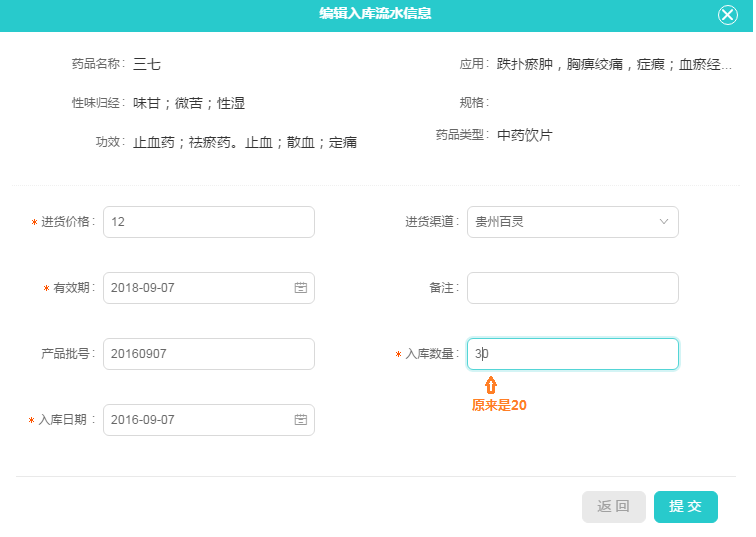The width and height of the screenshot is (756, 537).
Task: Click the 原来是20 annotation text
Action: (x=499, y=406)
